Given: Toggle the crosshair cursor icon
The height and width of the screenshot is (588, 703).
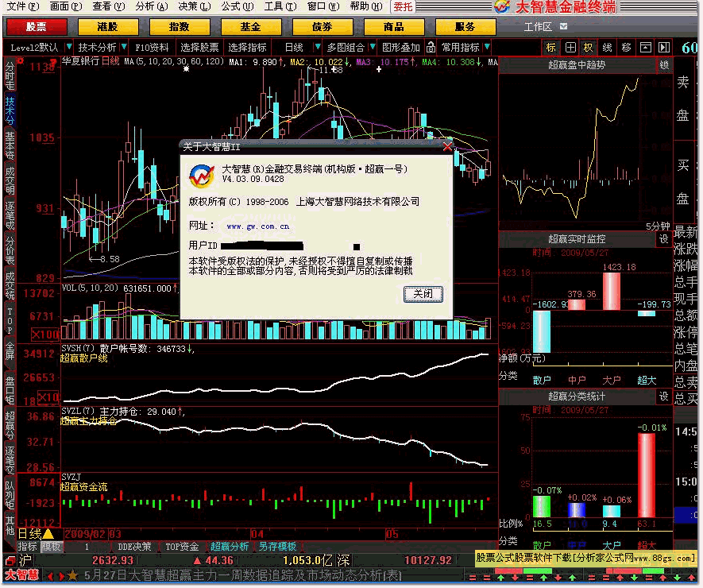Looking at the screenshot, I should pyautogui.click(x=570, y=47).
